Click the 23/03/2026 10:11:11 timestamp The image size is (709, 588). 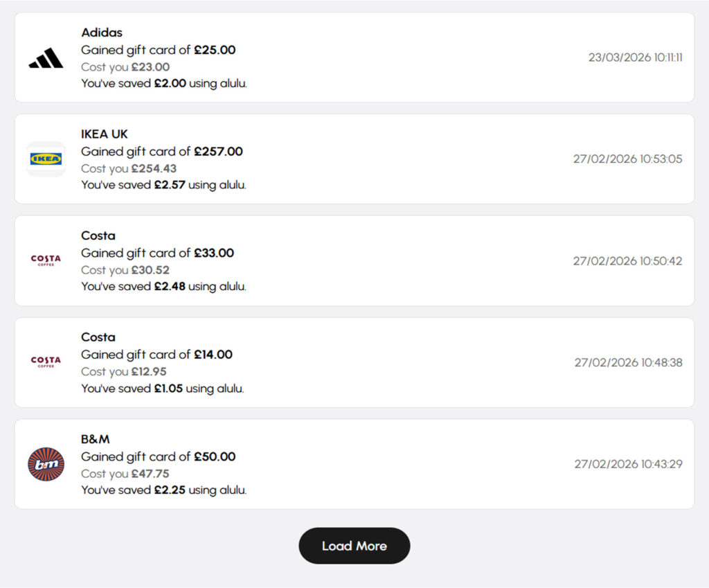point(635,57)
